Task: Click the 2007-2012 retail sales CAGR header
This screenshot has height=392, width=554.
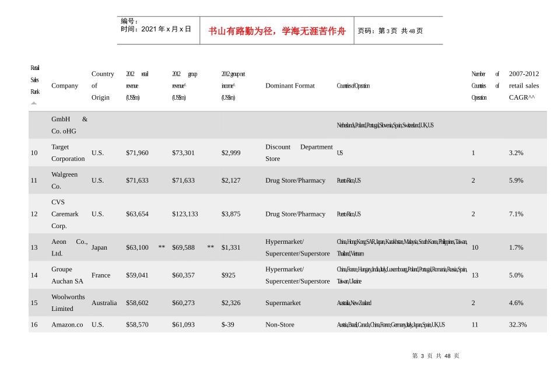Action: click(x=524, y=86)
